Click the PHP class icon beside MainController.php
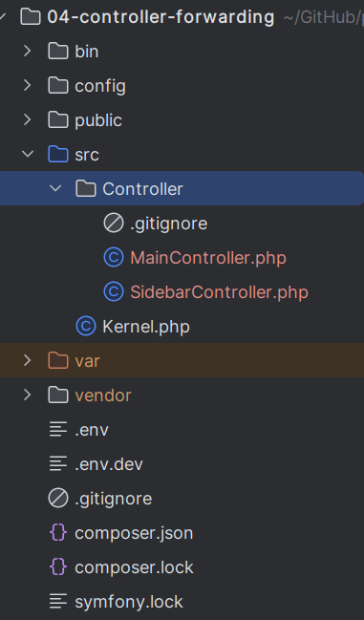 pos(114,258)
